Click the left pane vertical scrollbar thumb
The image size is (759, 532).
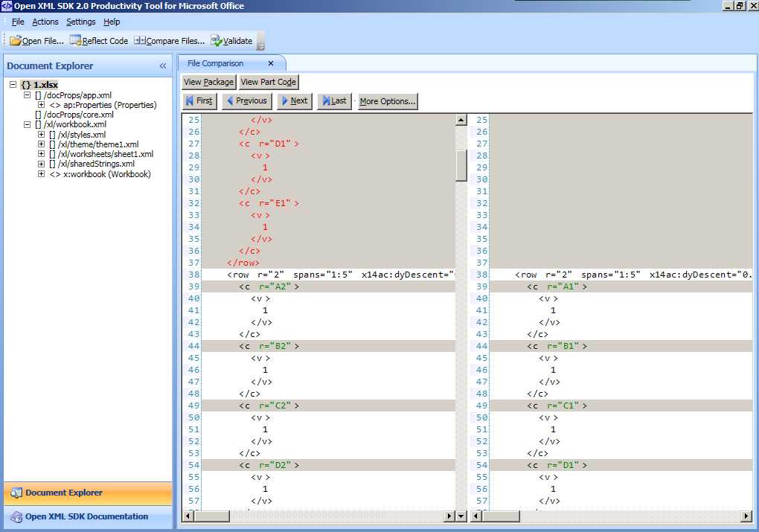pyautogui.click(x=461, y=165)
